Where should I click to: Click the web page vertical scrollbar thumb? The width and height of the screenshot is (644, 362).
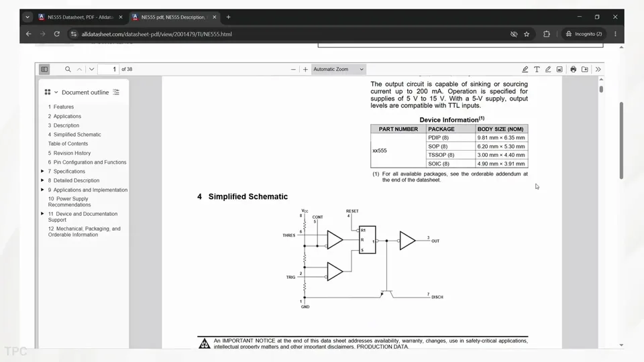point(621,140)
